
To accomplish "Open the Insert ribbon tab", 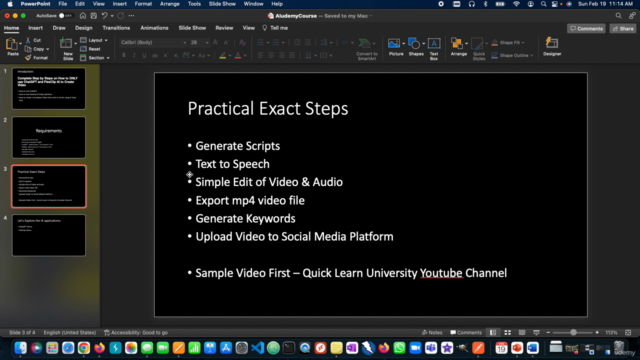I will click(36, 28).
